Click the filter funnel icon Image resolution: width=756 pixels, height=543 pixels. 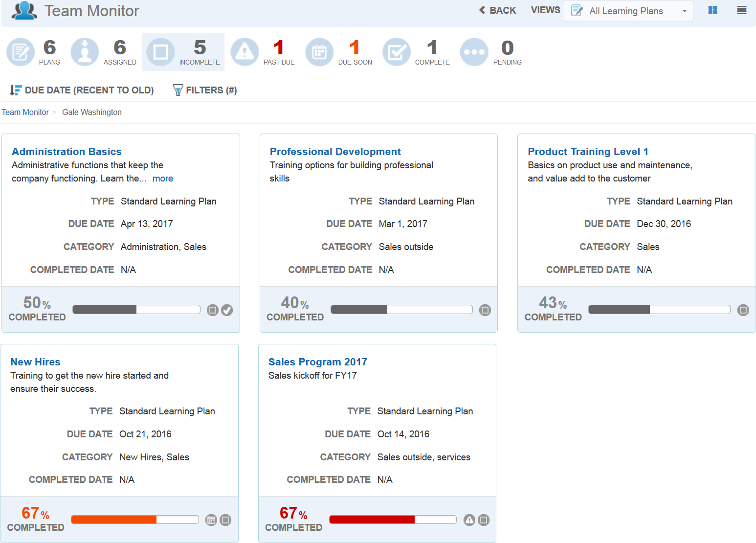click(178, 90)
